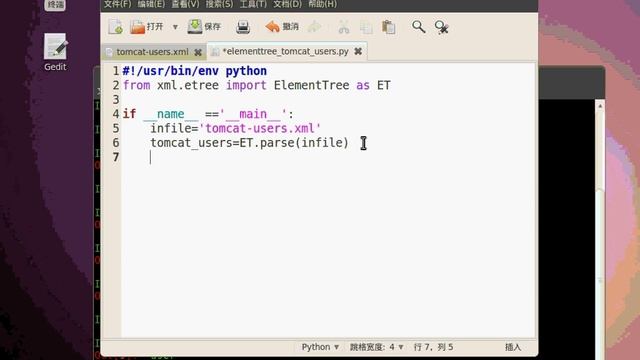Open find with magnifier icon
The image size is (640, 360).
[418, 27]
